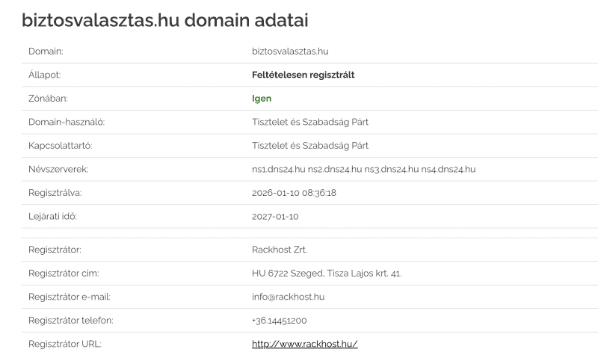Click the 'Regisztrátor e-mail:' row label

(x=69, y=297)
